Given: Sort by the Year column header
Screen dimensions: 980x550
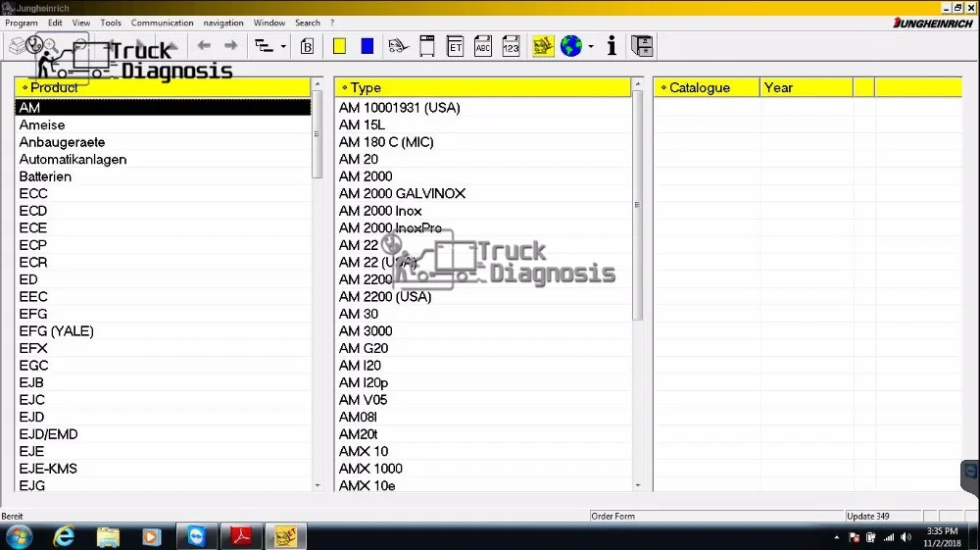Looking at the screenshot, I should [807, 87].
